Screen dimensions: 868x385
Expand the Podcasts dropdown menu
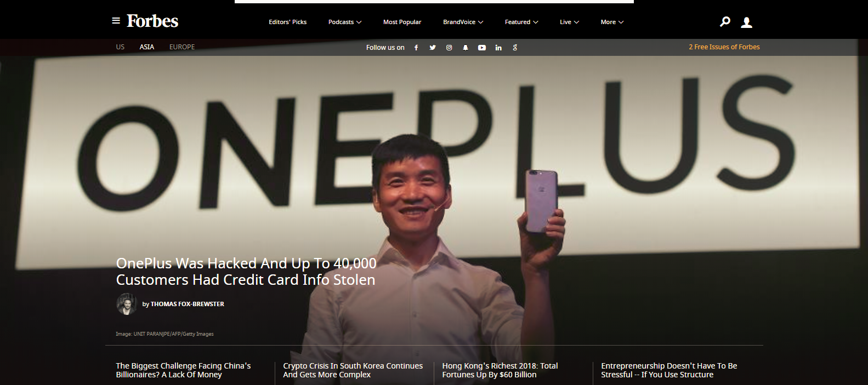pyautogui.click(x=345, y=22)
